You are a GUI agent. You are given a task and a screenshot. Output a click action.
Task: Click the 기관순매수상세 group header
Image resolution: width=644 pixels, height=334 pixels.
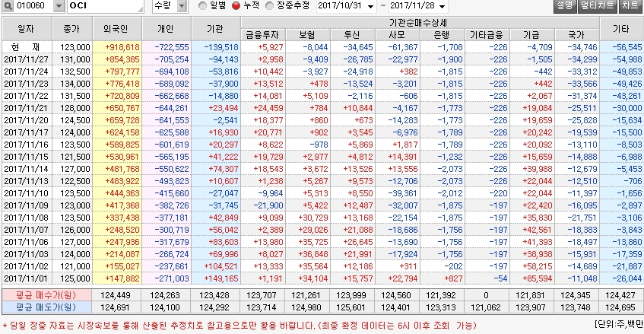click(420, 23)
